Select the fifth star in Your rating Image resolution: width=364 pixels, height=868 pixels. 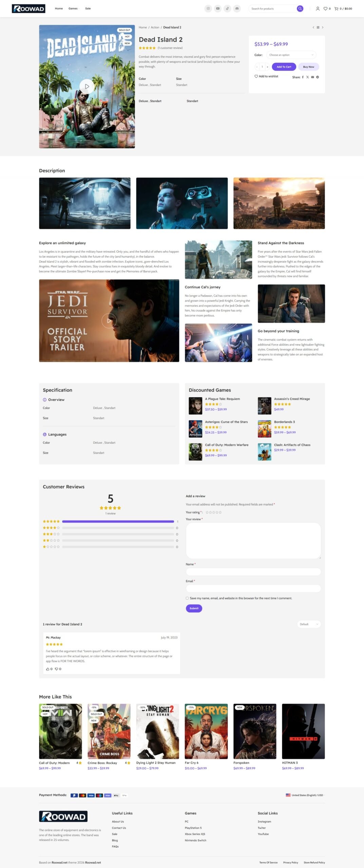point(220,512)
